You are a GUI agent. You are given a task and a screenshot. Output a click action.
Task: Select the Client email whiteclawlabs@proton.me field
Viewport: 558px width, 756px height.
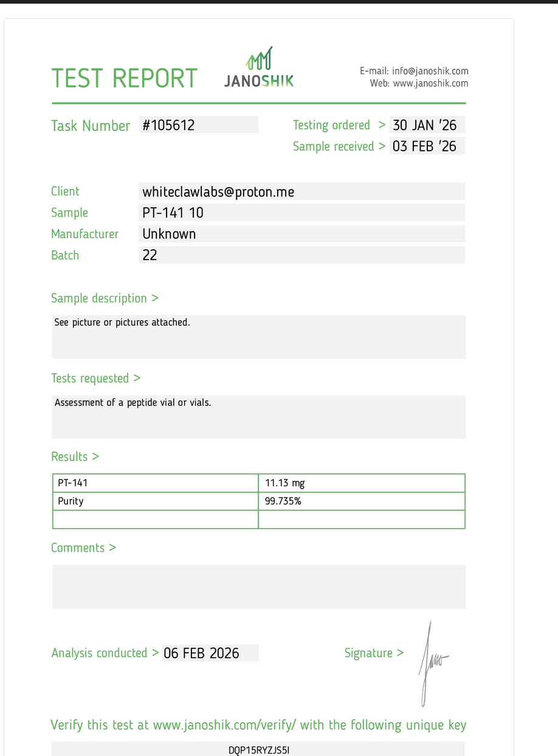pyautogui.click(x=301, y=192)
